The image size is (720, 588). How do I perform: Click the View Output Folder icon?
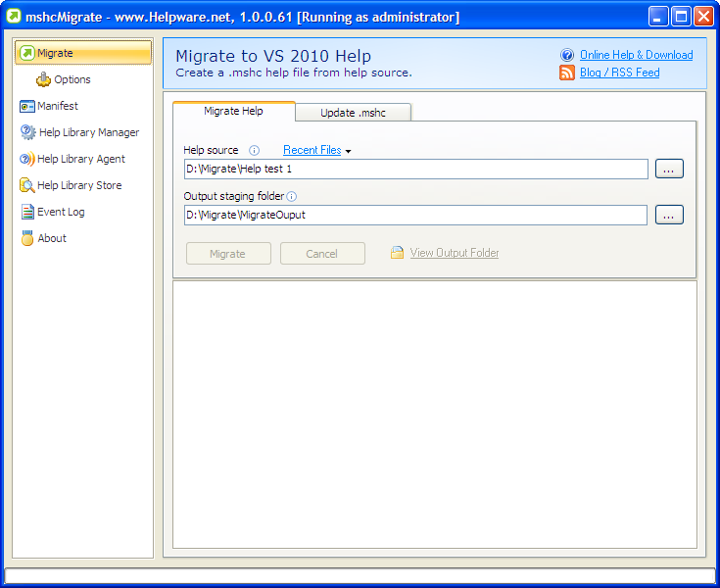(x=397, y=253)
